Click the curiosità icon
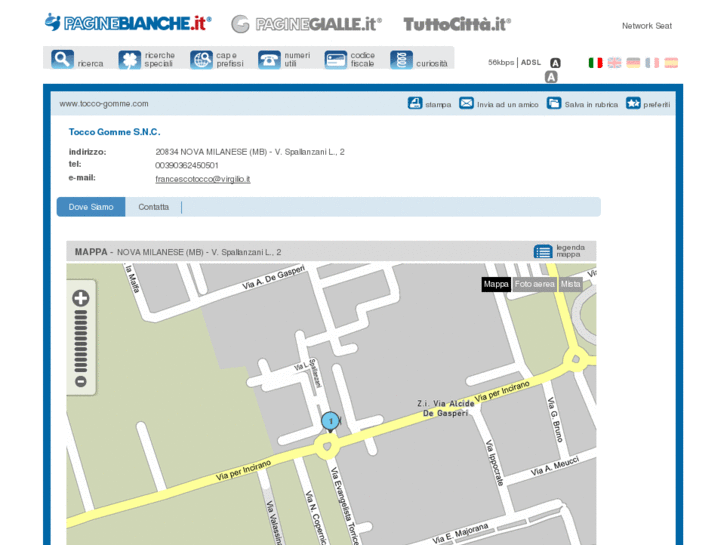727x545 pixels. pos(402,60)
